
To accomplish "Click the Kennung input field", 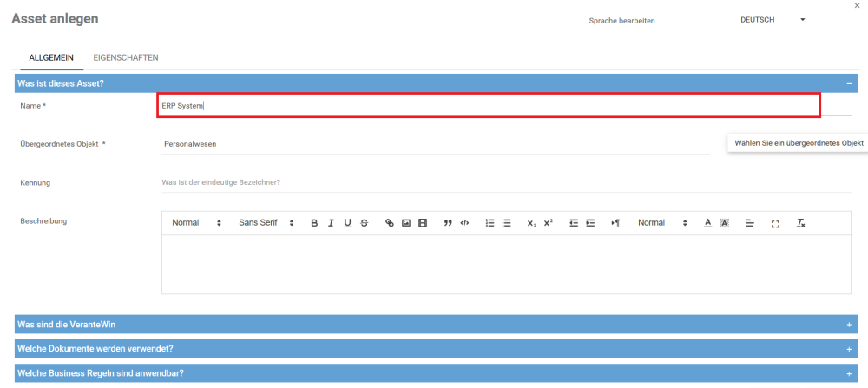I will point(506,182).
